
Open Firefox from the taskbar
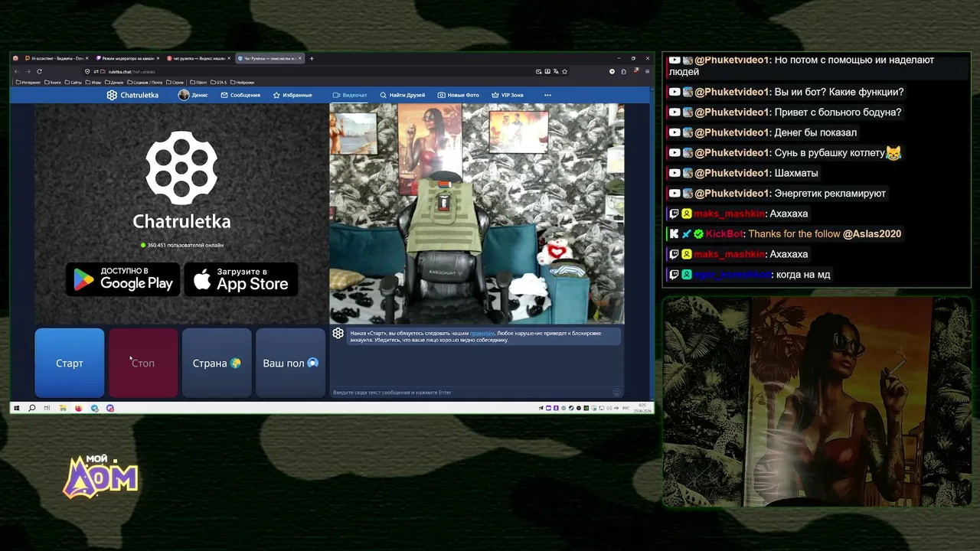tap(78, 408)
